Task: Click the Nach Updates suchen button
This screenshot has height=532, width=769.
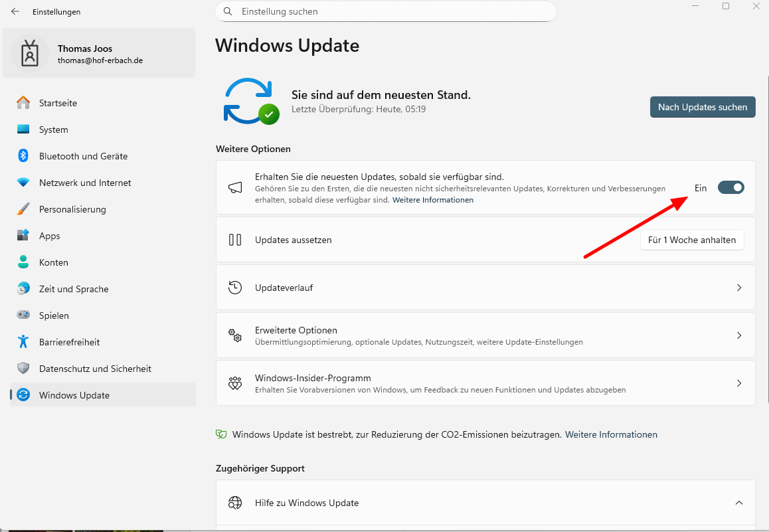Action: (703, 107)
